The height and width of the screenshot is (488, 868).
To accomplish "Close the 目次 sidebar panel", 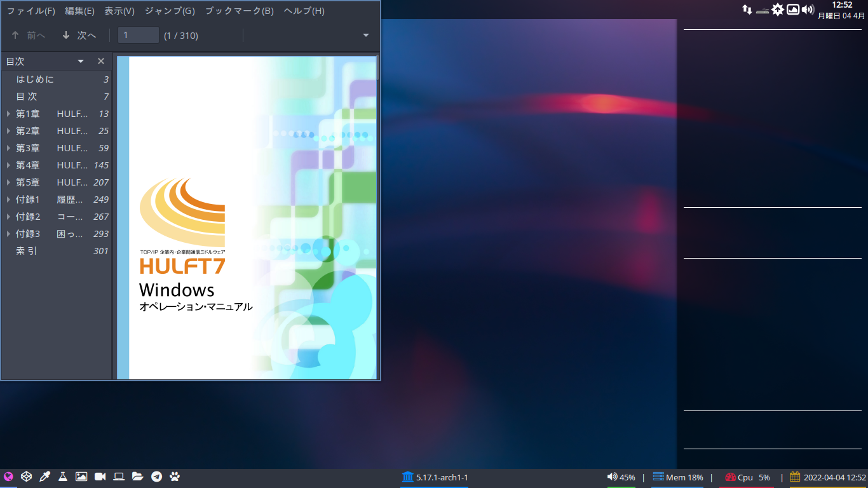I will 101,61.
